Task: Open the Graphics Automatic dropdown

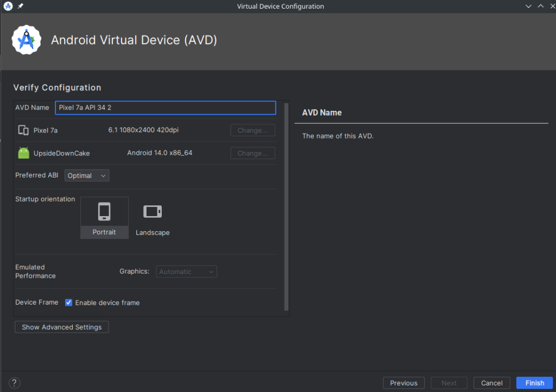Action: coord(187,271)
